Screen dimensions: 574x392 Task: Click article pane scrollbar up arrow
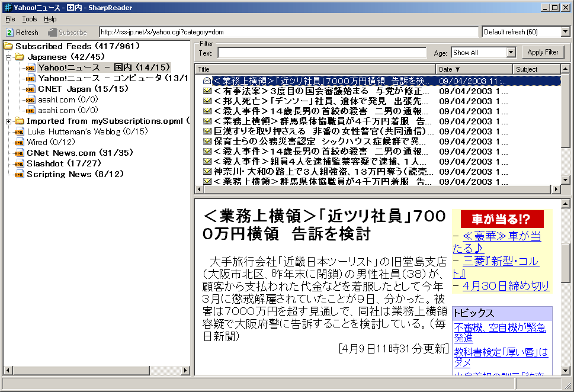point(566,204)
